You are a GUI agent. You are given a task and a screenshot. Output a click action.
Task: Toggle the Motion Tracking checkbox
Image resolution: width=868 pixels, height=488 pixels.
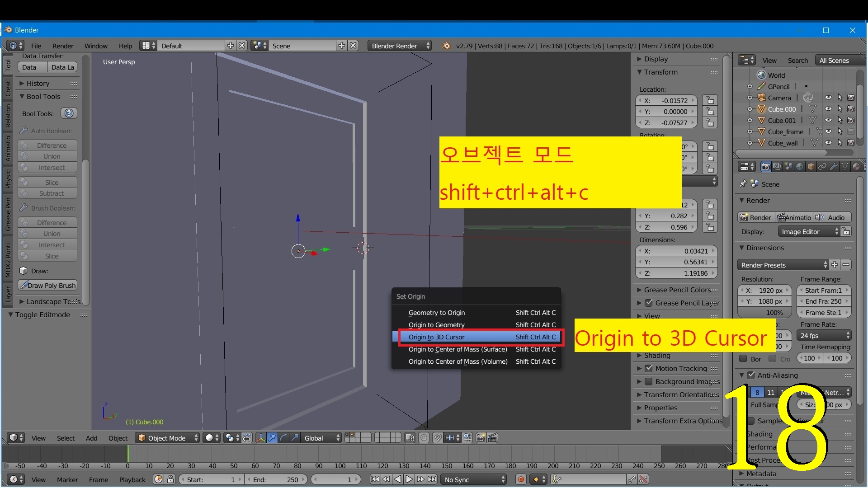coord(649,368)
